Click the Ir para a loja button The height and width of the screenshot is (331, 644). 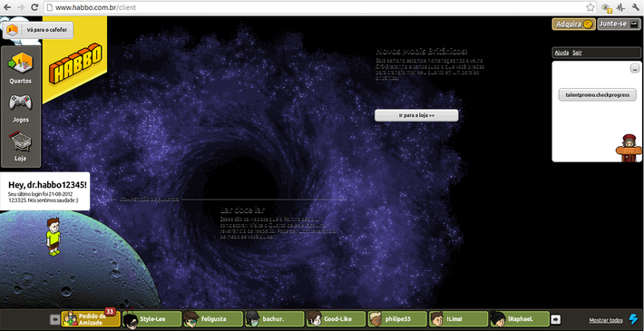[416, 115]
